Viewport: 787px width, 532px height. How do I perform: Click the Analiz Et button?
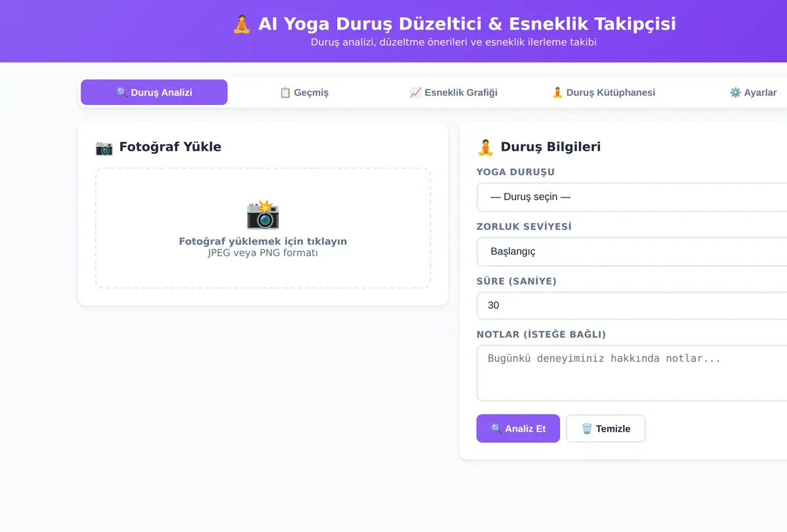[518, 428]
